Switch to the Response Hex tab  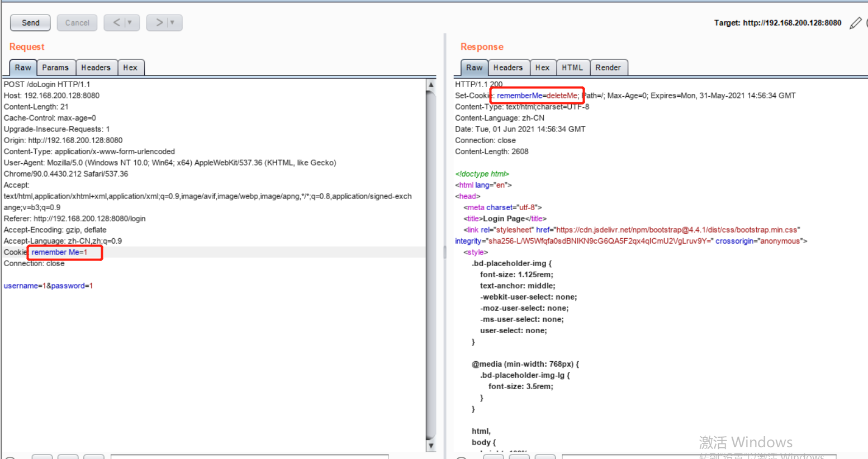click(x=542, y=68)
